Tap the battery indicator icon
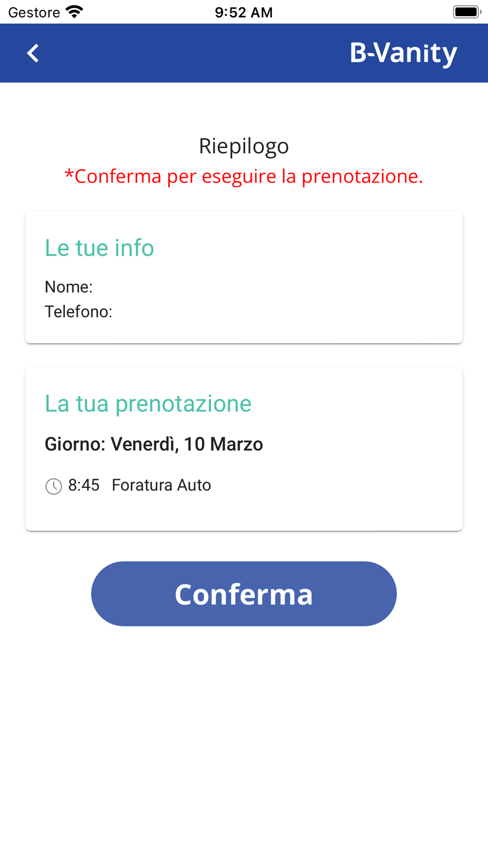 click(467, 12)
